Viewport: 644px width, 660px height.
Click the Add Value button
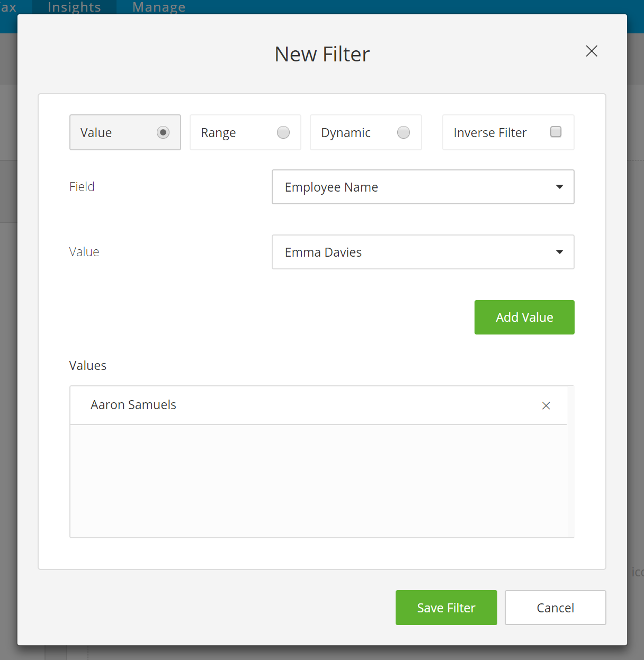coord(524,317)
